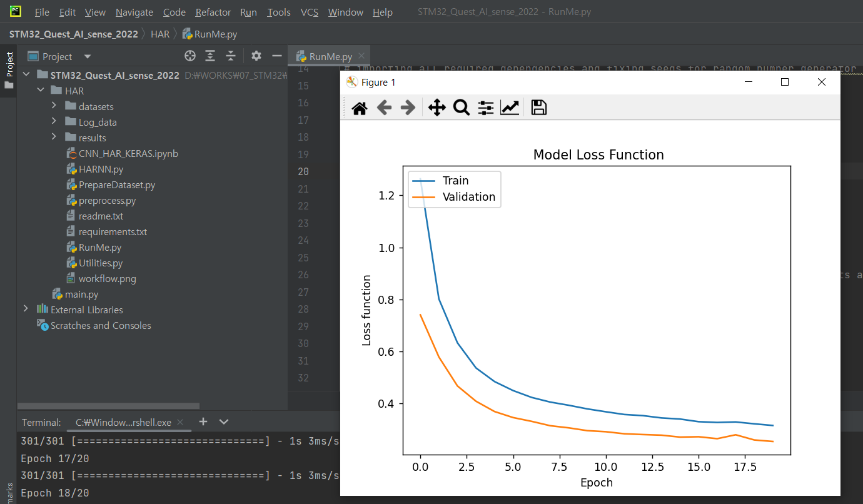Click the STM32_Quest_AI_sense_2022 breadcrumb
This screenshot has height=504, width=863.
click(x=73, y=34)
